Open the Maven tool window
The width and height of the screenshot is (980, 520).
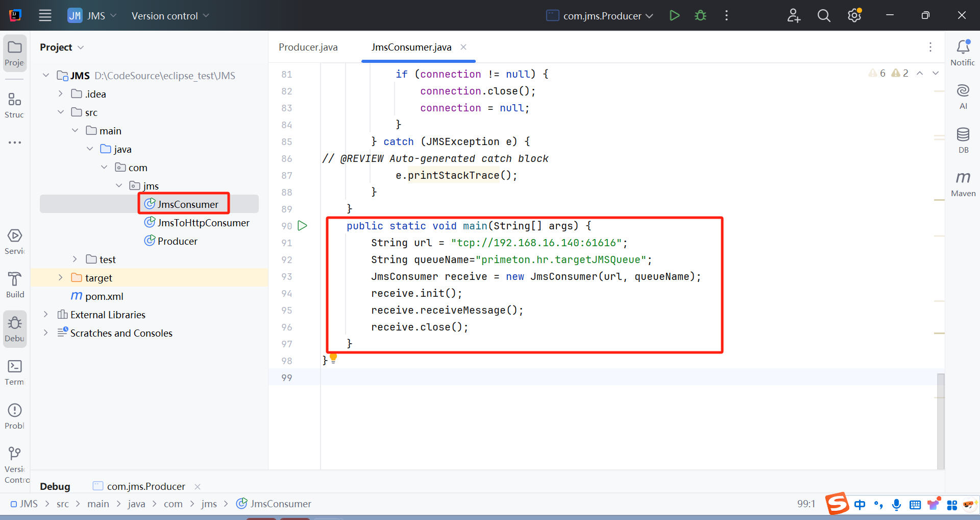coord(963,183)
